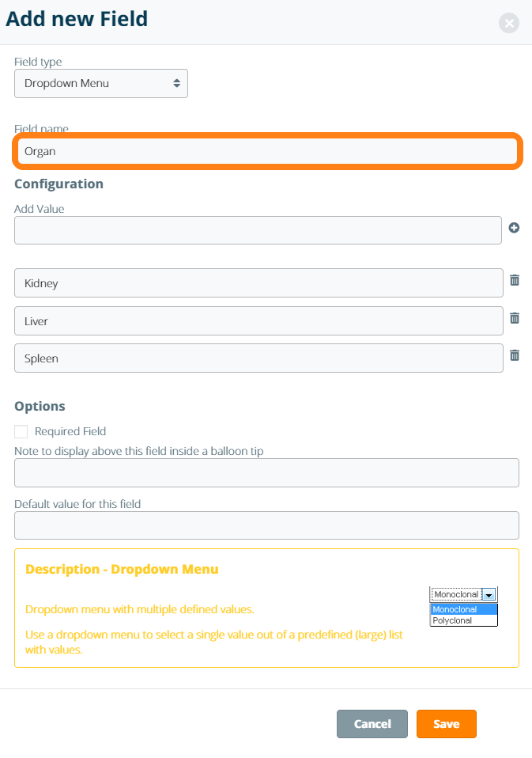Click the Add new Field dialog title
The width and height of the screenshot is (532, 758).
click(x=77, y=19)
